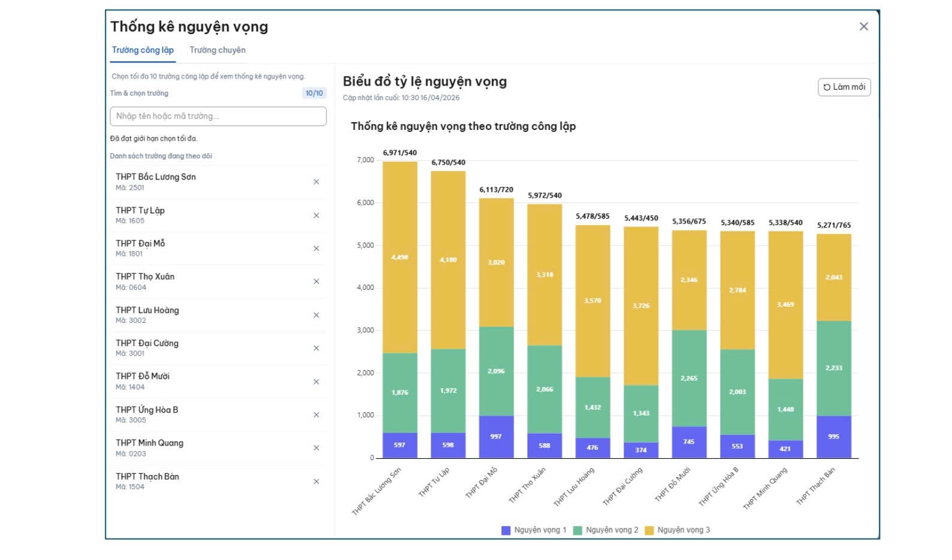Viewport: 952px width, 560px height.
Task: Switch to Trường công lập tab
Action: [143, 50]
